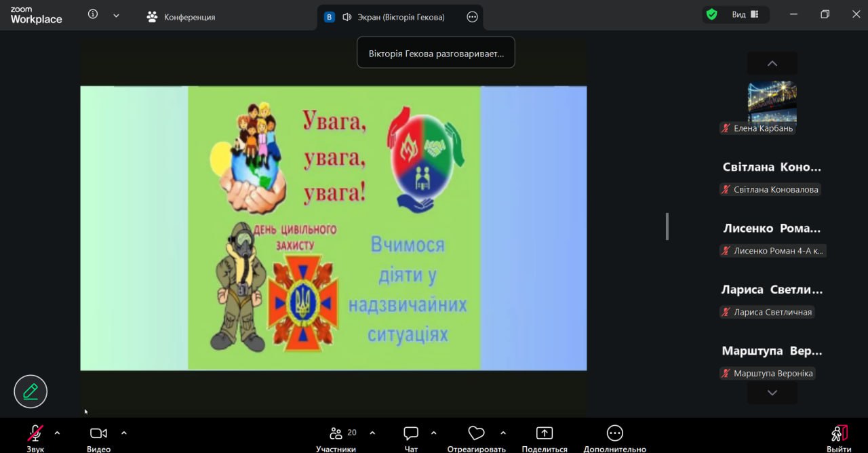Viewport: 868px width, 453px height.
Task: Click the Поделиться share screen icon
Action: pyautogui.click(x=544, y=434)
